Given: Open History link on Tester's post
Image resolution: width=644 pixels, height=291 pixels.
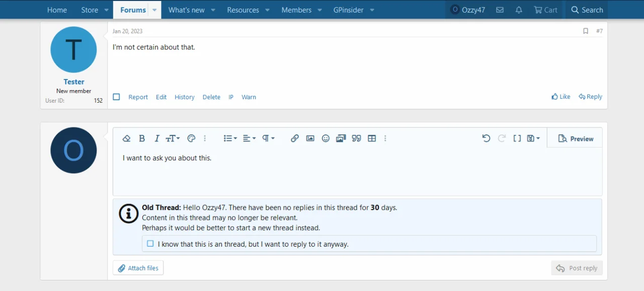Looking at the screenshot, I should 184,97.
